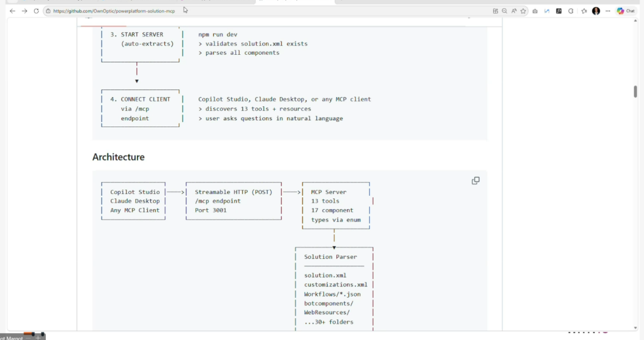View site information lock icon

(x=48, y=11)
